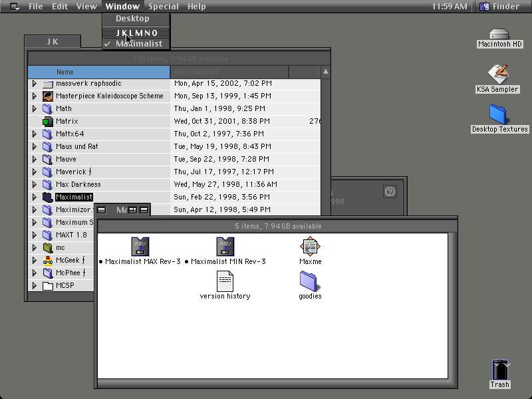
Task: Select the Max Darkness folder icon
Action: 48,185
